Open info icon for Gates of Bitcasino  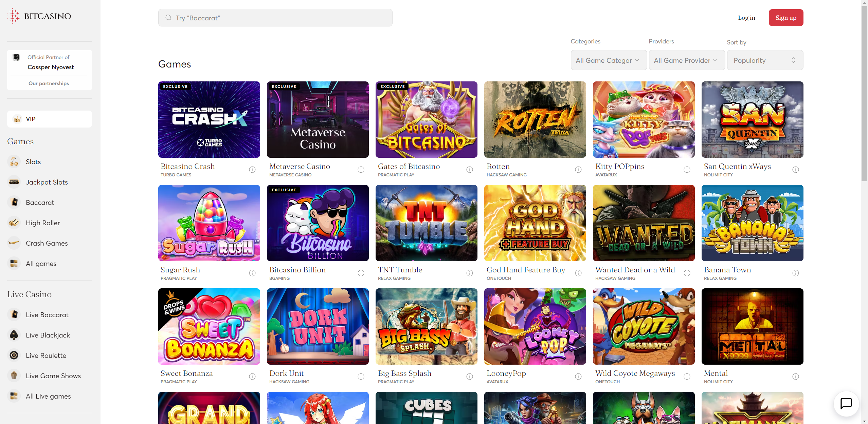[470, 170]
